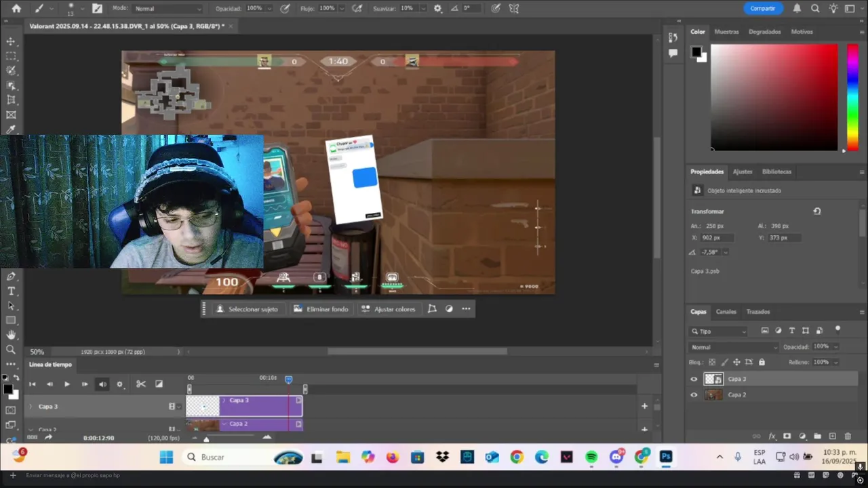
Task: Select the Frame tool
Action: (x=11, y=115)
